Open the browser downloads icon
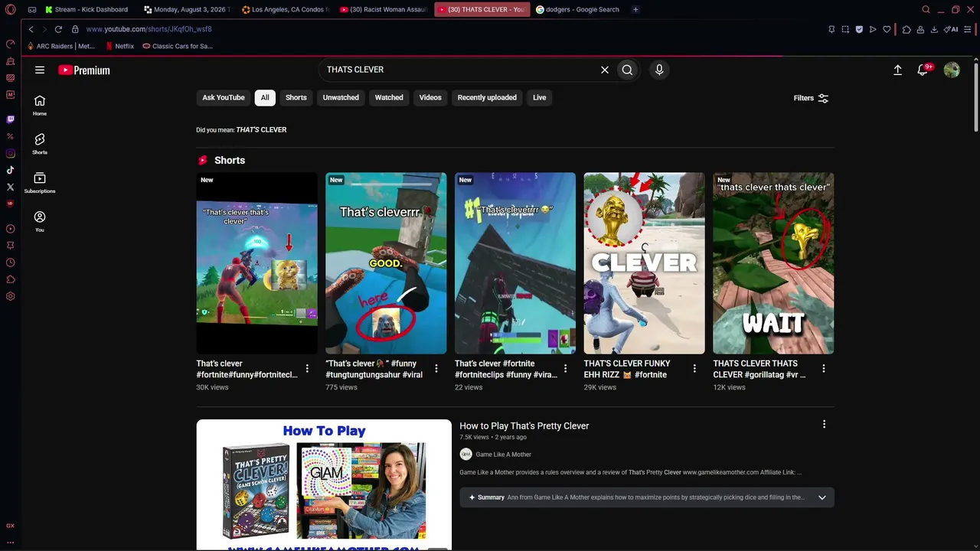Image resolution: width=980 pixels, height=551 pixels. [934, 29]
